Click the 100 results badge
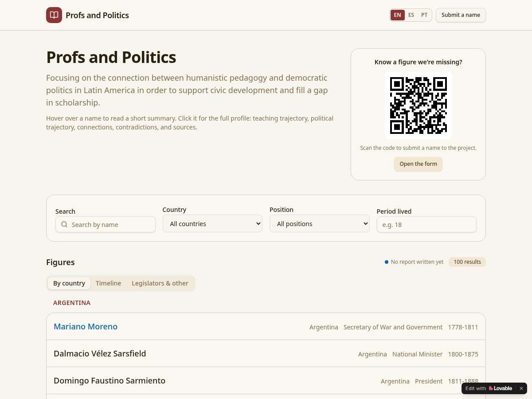 [467, 262]
